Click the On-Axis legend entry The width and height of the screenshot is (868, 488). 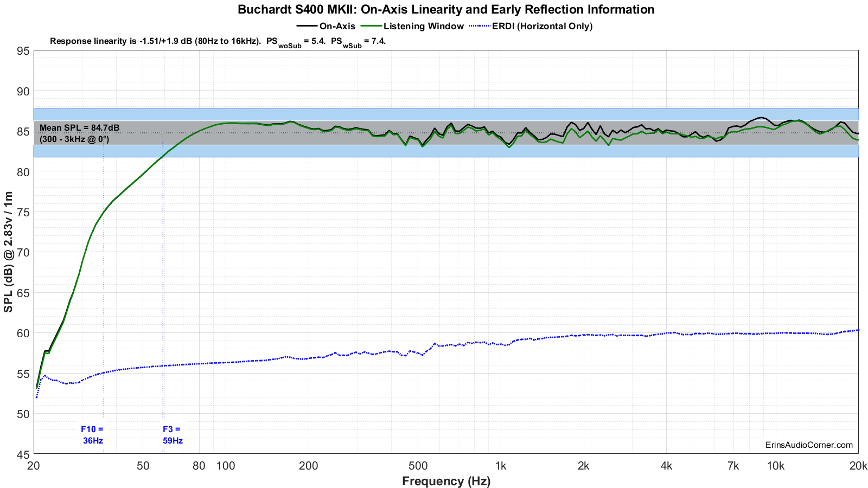pos(326,26)
